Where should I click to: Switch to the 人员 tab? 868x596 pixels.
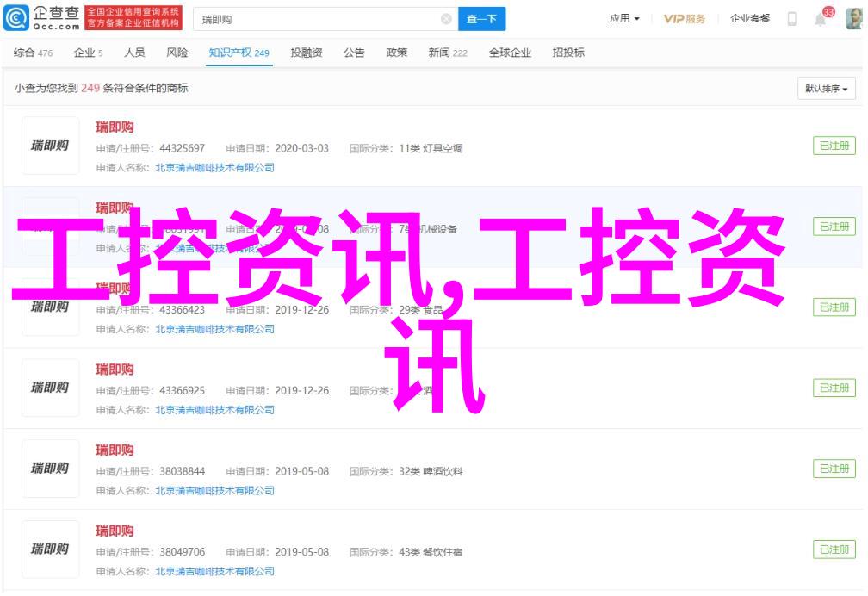pyautogui.click(x=134, y=53)
